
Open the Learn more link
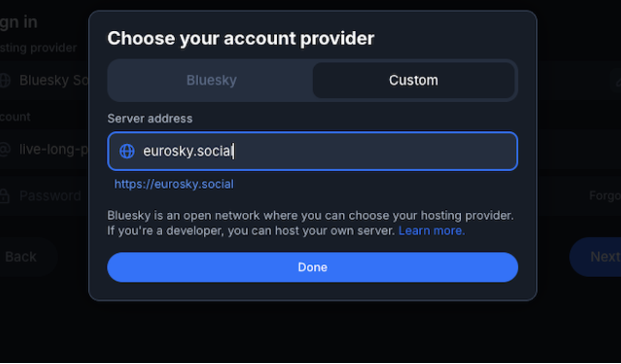point(432,231)
